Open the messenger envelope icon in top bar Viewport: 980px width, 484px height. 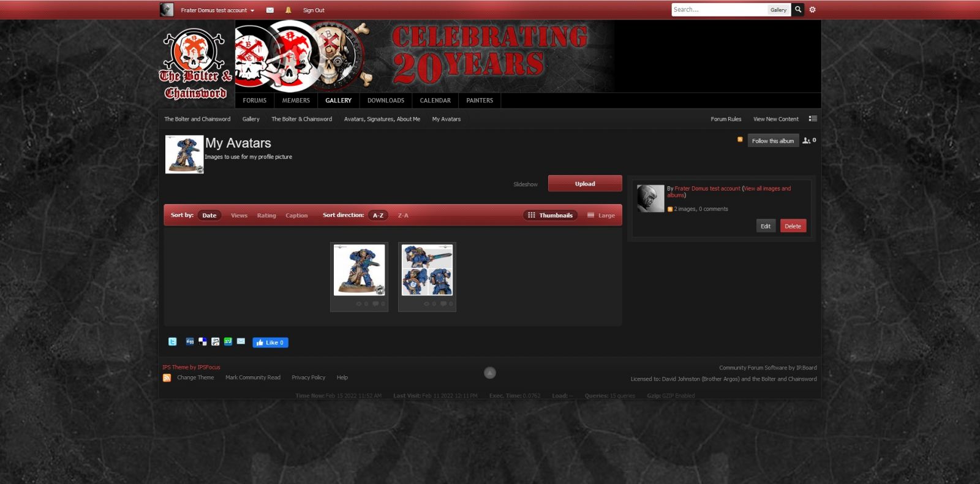(x=269, y=10)
